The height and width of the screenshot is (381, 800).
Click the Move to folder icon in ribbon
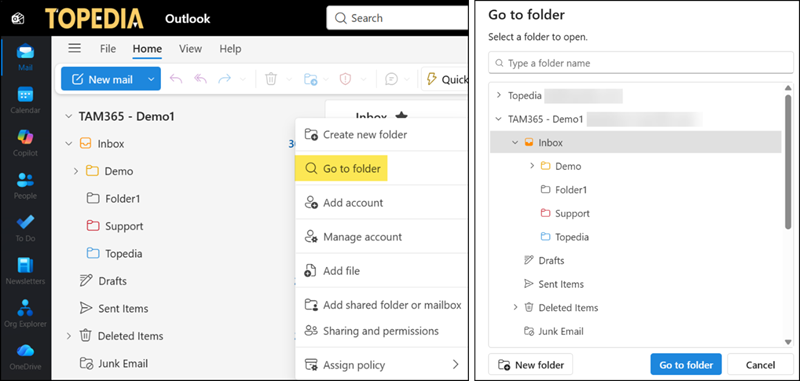(x=310, y=79)
